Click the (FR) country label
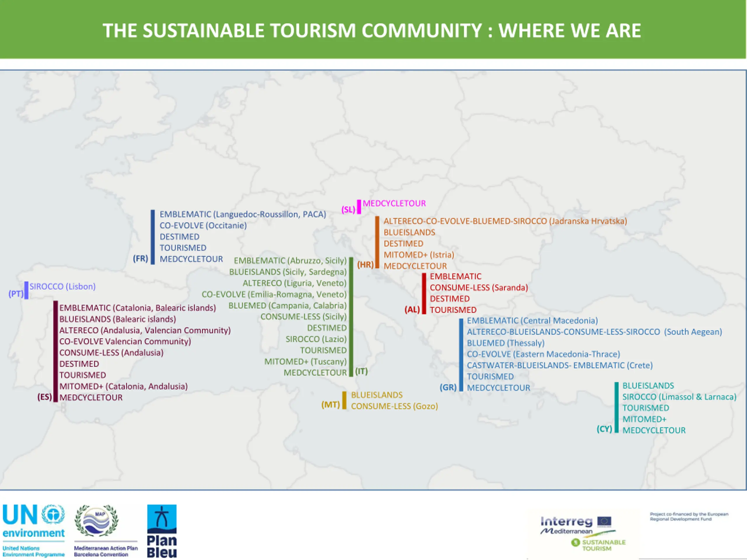The height and width of the screenshot is (560, 747). pyautogui.click(x=140, y=259)
